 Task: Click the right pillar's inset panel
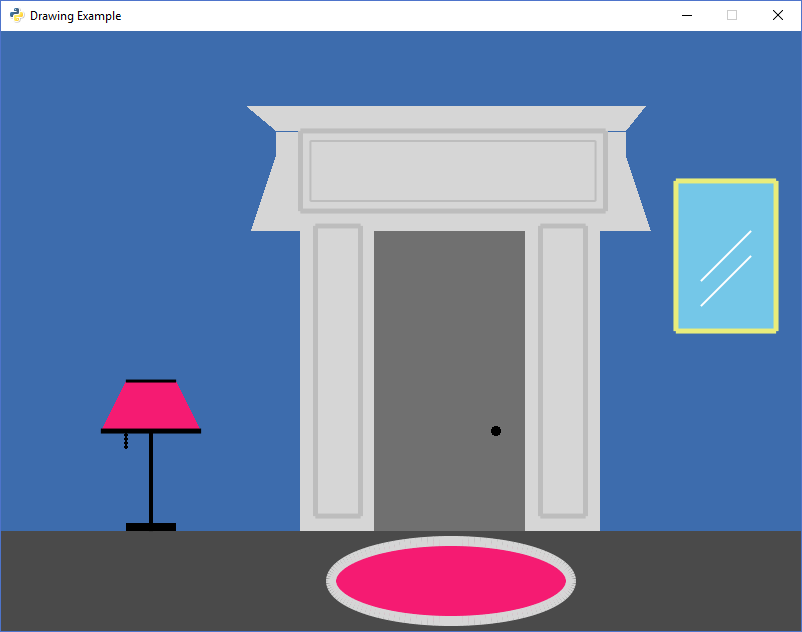click(x=563, y=370)
